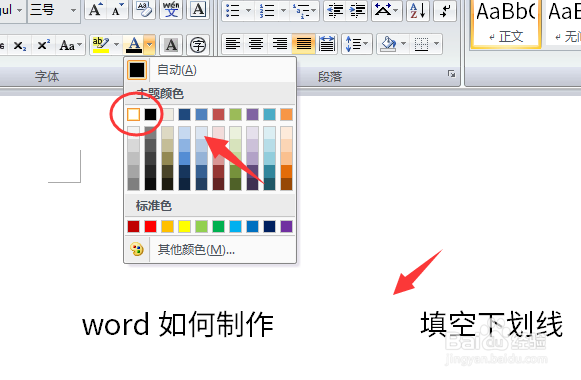Image resolution: width=581 pixels, height=380 pixels.
Task: Click the Grow Font button
Action: [95, 10]
